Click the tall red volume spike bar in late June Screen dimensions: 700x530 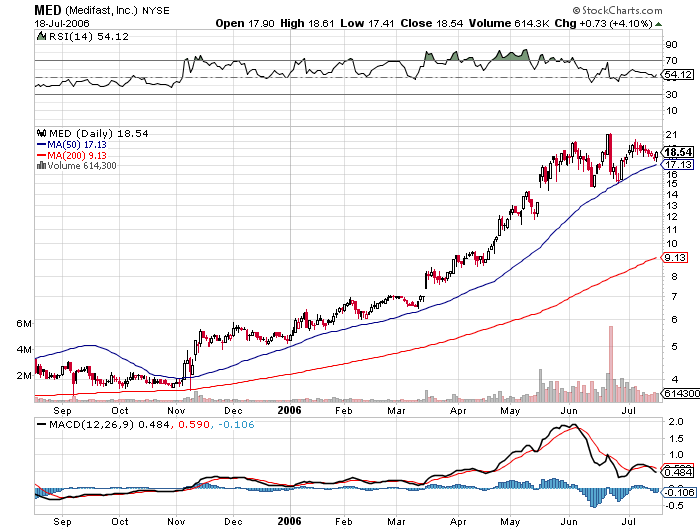click(x=611, y=364)
